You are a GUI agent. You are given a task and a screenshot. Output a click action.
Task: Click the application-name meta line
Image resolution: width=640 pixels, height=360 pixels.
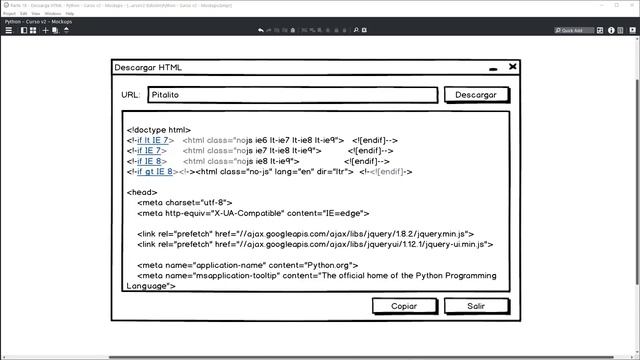click(248, 265)
